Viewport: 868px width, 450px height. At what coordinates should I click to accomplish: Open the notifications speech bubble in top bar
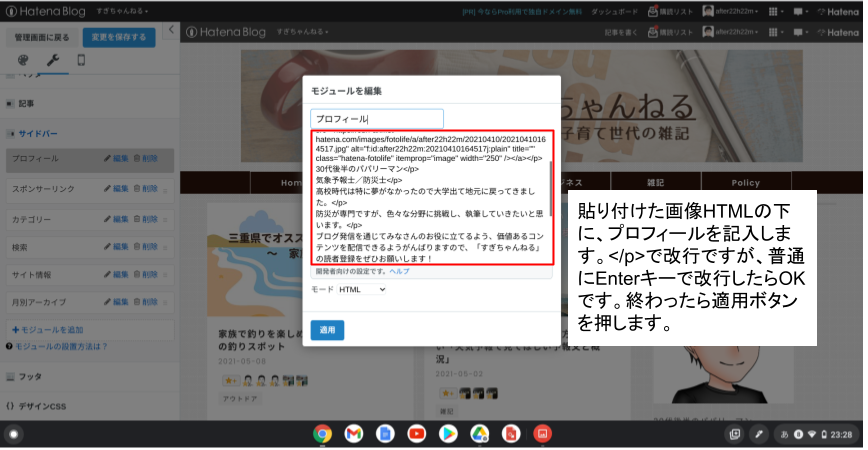coord(800,12)
